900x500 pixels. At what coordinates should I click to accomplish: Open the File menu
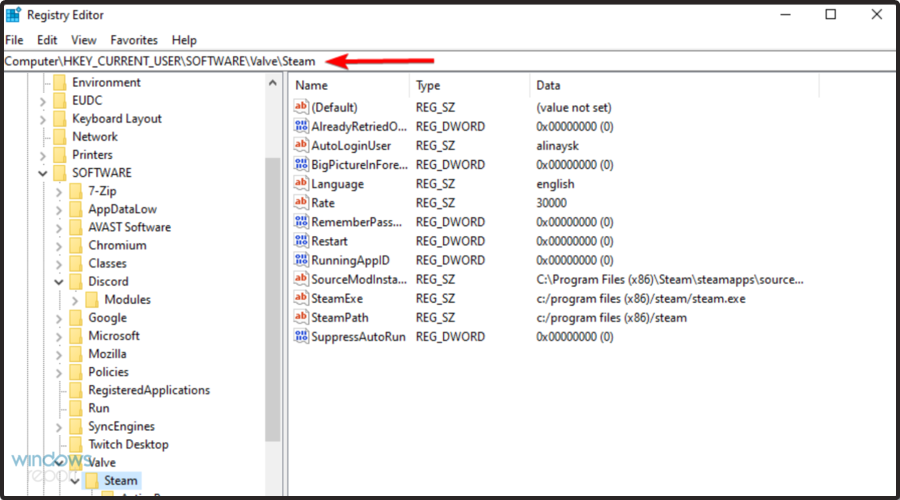point(14,40)
